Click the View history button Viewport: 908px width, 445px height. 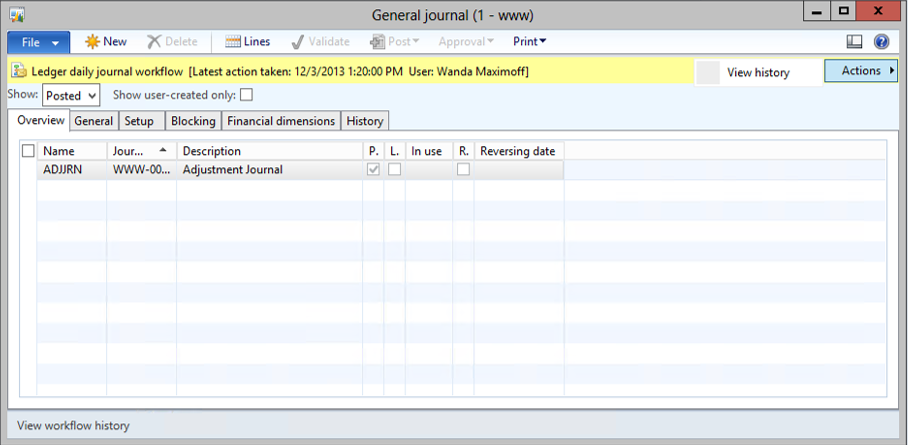tap(757, 72)
